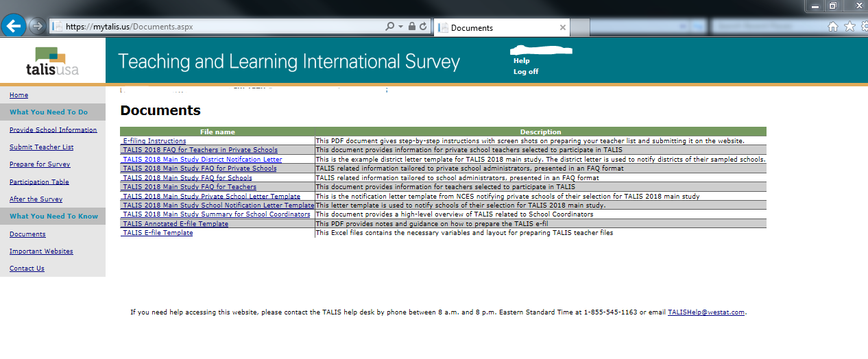
Task: Click description 'This Excel files contains the necessary variables'
Action: (464, 233)
